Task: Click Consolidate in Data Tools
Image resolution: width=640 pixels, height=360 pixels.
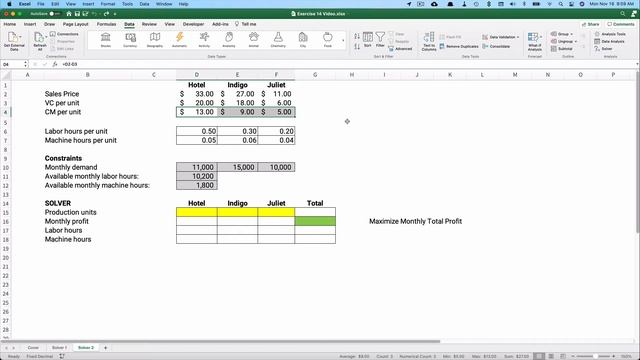Action: pyautogui.click(x=496, y=46)
